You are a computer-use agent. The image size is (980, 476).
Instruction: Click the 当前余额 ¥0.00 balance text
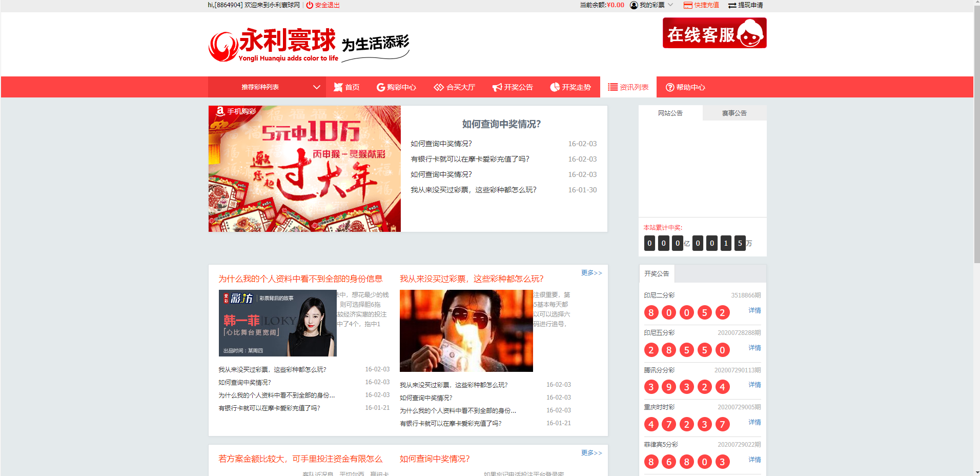(602, 5)
